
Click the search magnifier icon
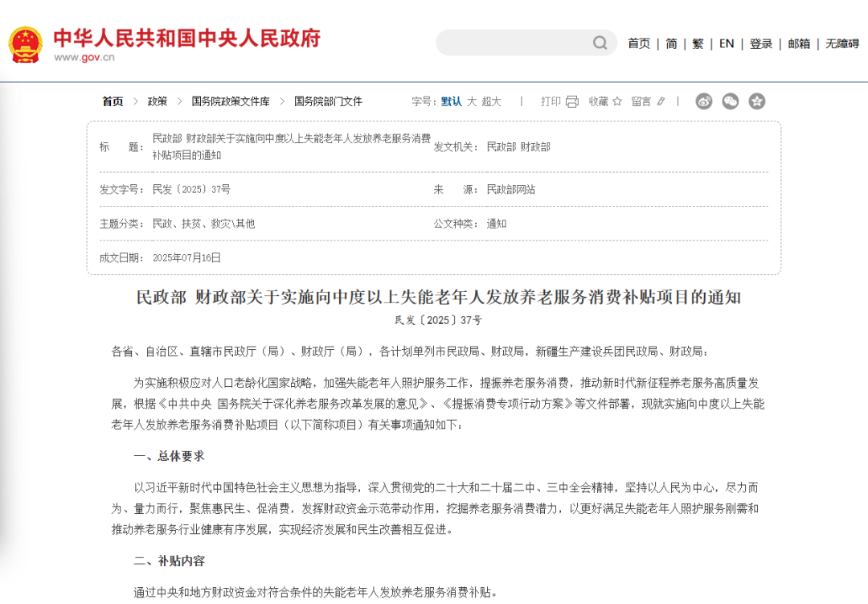click(600, 43)
